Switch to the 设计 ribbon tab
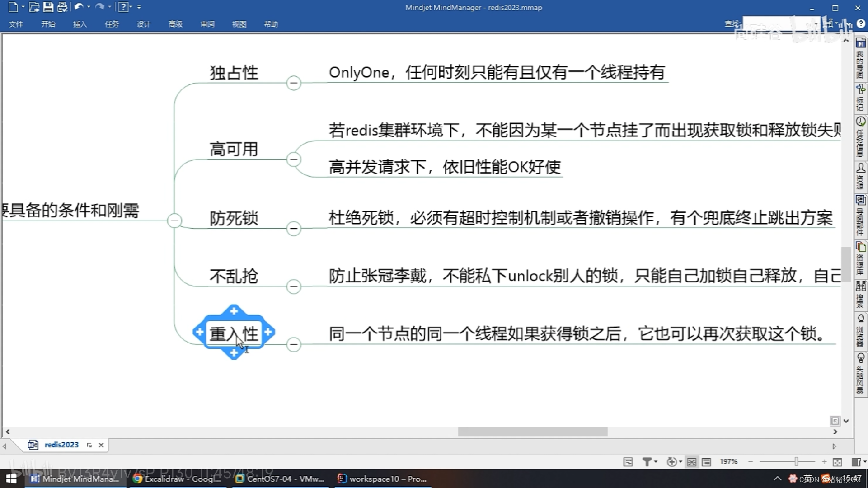Viewport: 868px width, 488px height. pos(143,24)
